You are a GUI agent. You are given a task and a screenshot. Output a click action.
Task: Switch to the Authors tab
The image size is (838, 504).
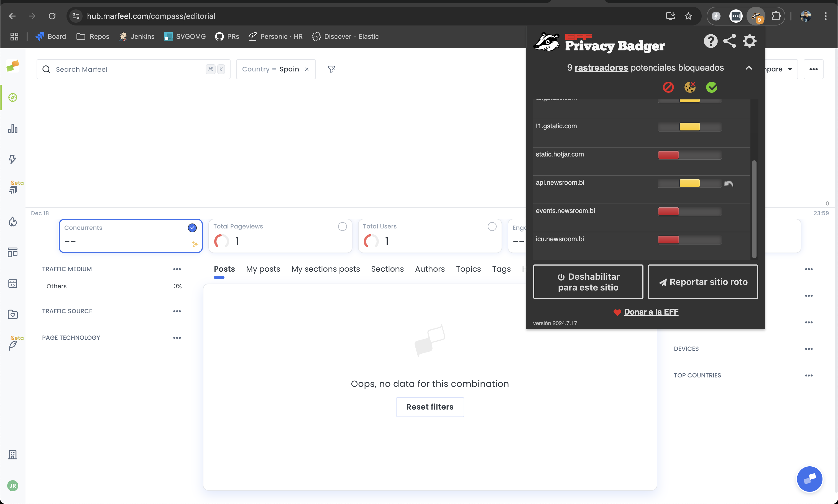(x=430, y=269)
